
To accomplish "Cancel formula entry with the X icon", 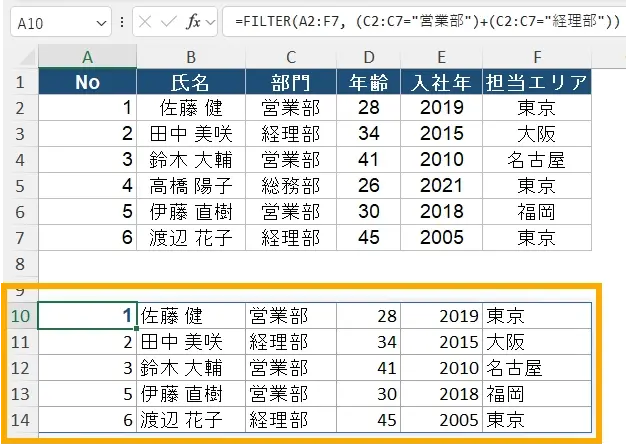I will 145,22.
